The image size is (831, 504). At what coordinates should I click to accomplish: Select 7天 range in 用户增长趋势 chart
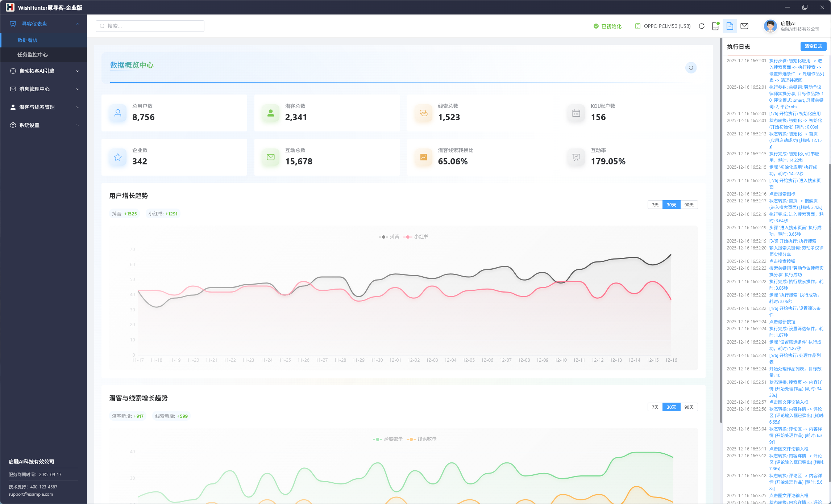655,205
